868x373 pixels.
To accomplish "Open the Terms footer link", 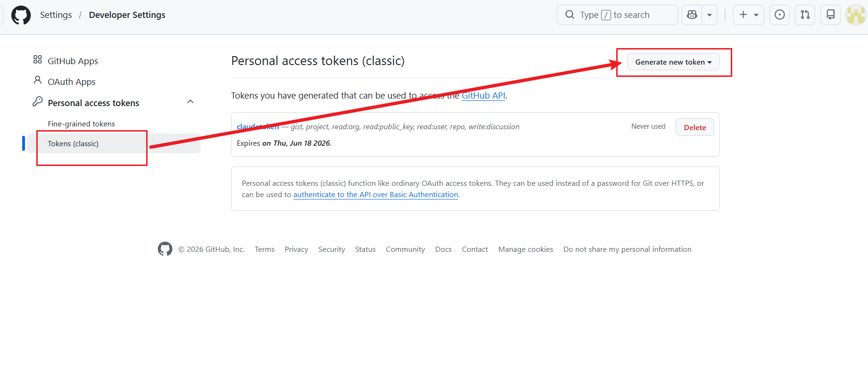I will (x=265, y=249).
